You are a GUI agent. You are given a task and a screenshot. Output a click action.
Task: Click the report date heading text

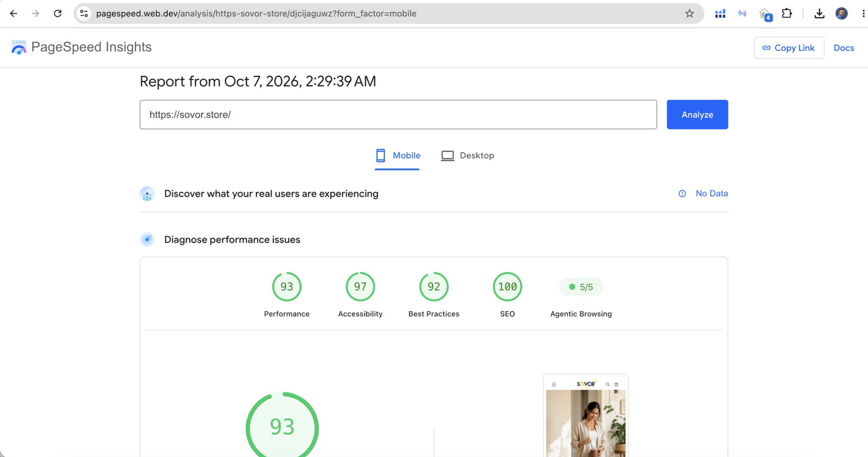click(x=258, y=81)
